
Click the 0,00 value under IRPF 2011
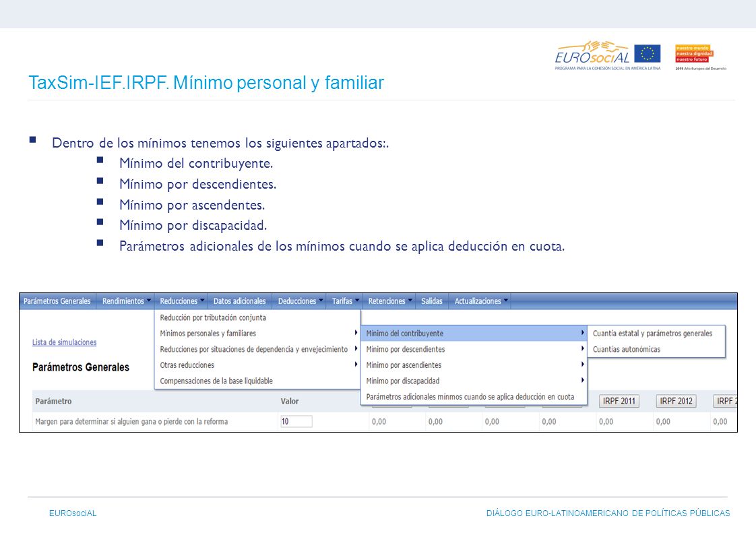[x=606, y=422]
